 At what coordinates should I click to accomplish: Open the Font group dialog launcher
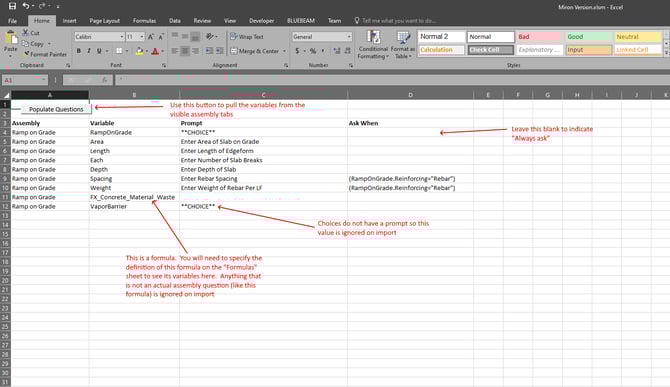[164, 65]
